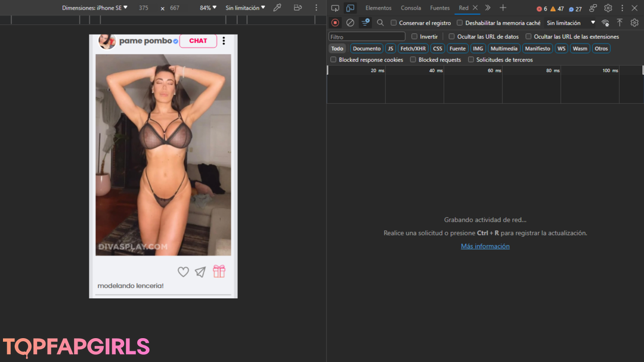The height and width of the screenshot is (362, 644).
Task: Expand the 84% zoom dropdown
Action: click(208, 8)
